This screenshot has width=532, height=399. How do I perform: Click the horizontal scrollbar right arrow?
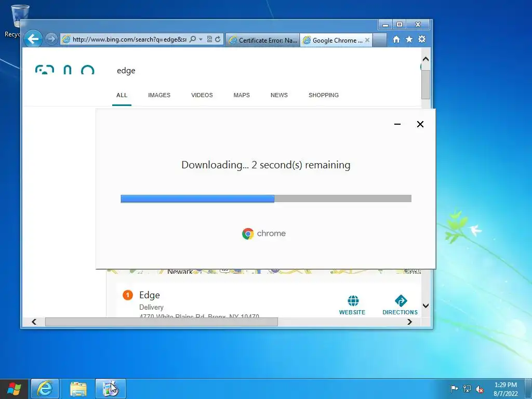pos(409,322)
